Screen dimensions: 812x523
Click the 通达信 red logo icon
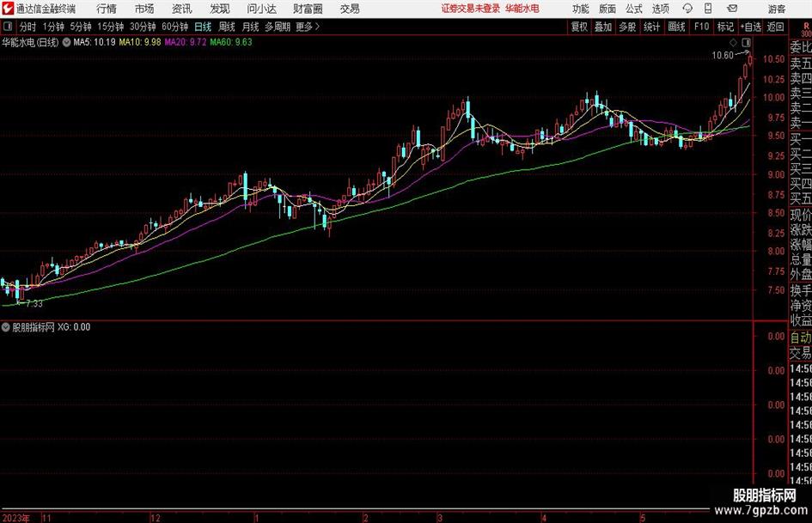coord(8,9)
